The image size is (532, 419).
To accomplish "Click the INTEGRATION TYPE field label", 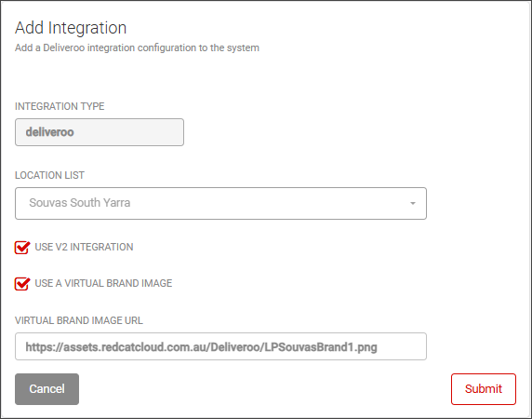I will (x=60, y=106).
